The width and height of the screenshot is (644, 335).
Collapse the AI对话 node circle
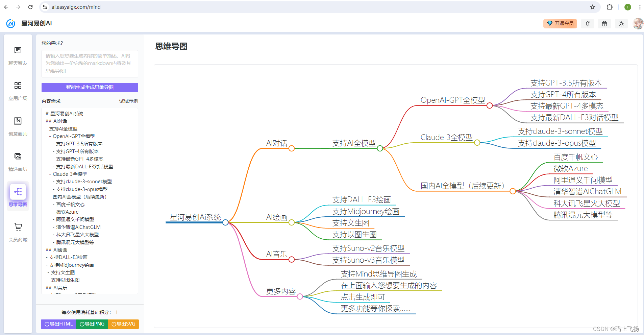tap(292, 148)
